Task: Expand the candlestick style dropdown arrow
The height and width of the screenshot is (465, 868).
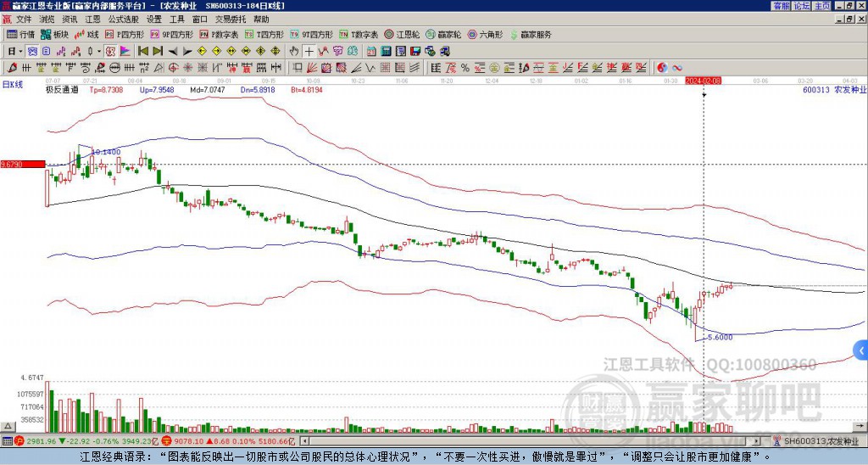Action: click(x=99, y=52)
